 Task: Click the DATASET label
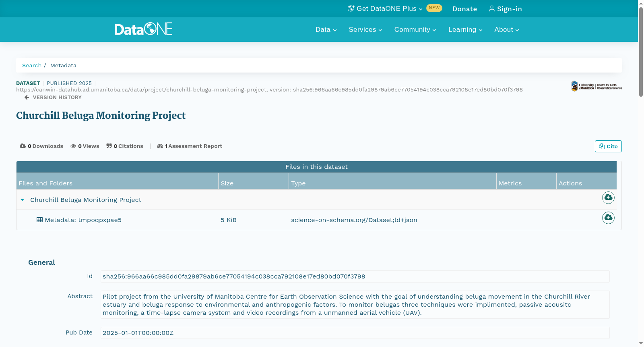point(28,83)
